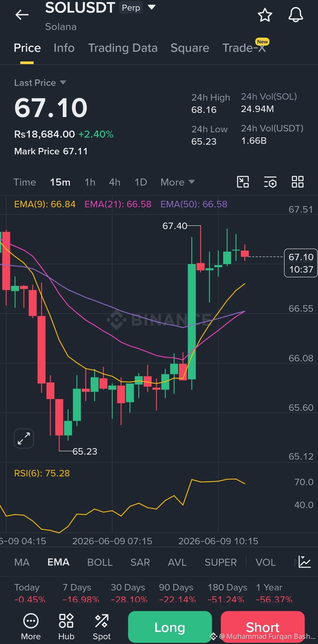Screen dimensions: 318x644
Task: Switch to Spot trading icon
Action: [x=102, y=627]
